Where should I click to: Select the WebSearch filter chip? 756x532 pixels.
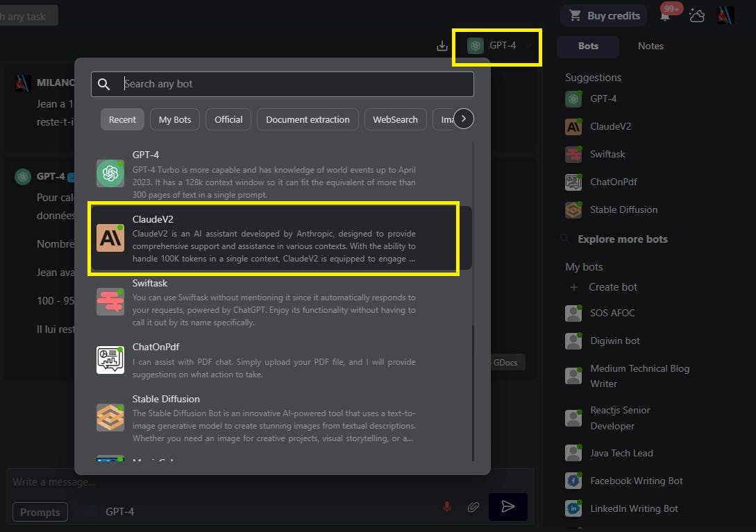(396, 119)
